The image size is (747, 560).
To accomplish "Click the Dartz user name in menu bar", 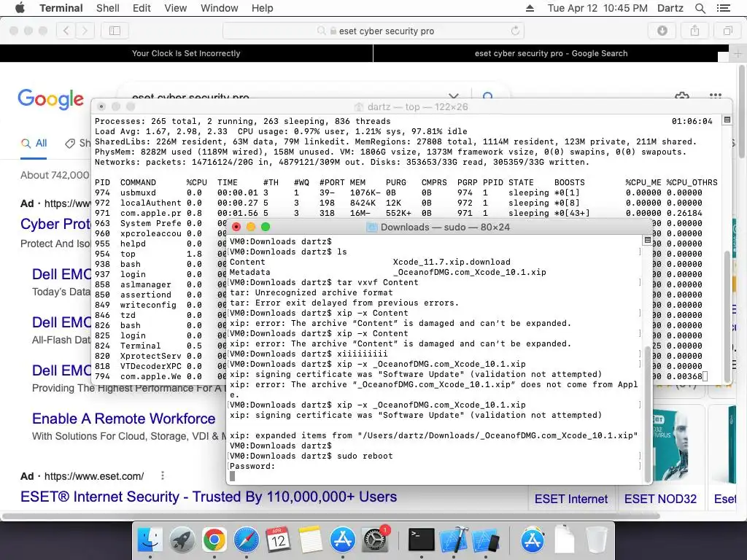I will click(x=670, y=8).
